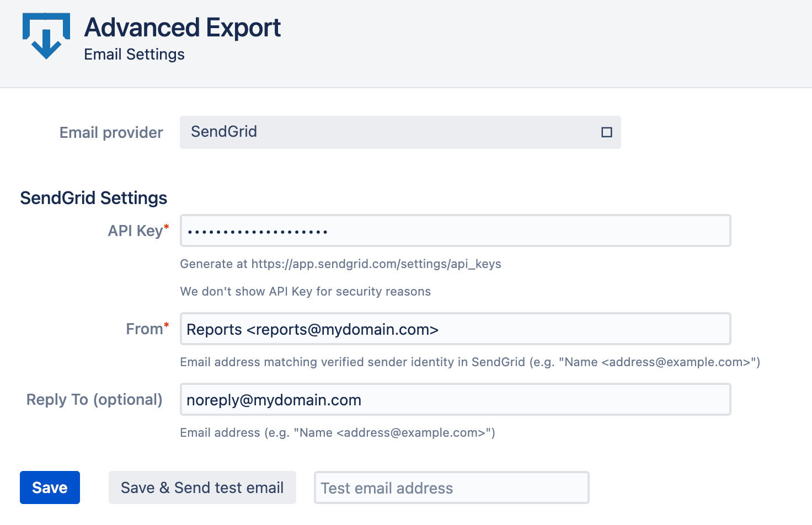The height and width of the screenshot is (525, 812).
Task: Click Save & Send test email button
Action: point(202,488)
